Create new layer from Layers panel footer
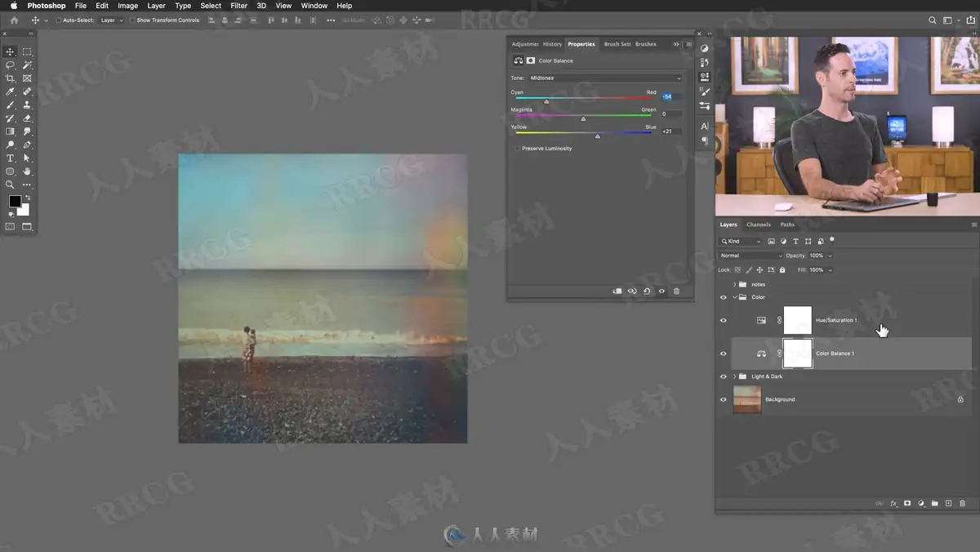 click(x=948, y=504)
